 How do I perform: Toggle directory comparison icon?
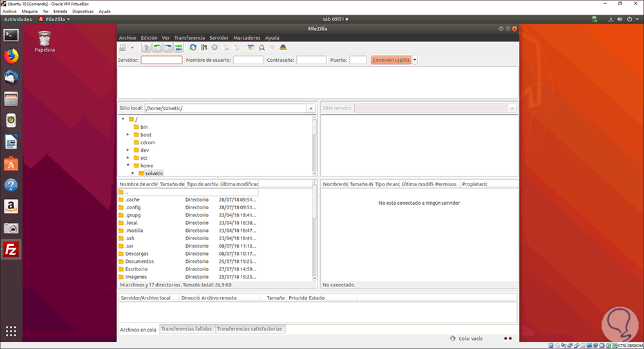(262, 48)
